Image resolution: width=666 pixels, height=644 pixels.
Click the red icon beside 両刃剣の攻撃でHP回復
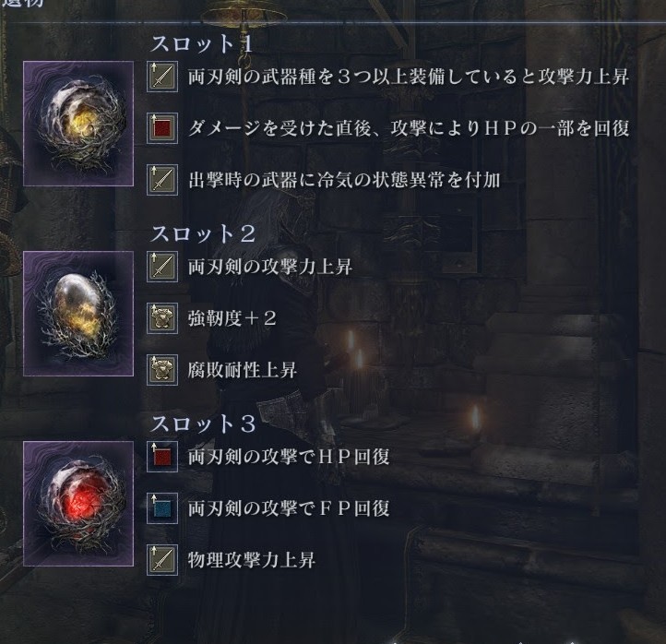pyautogui.click(x=162, y=457)
